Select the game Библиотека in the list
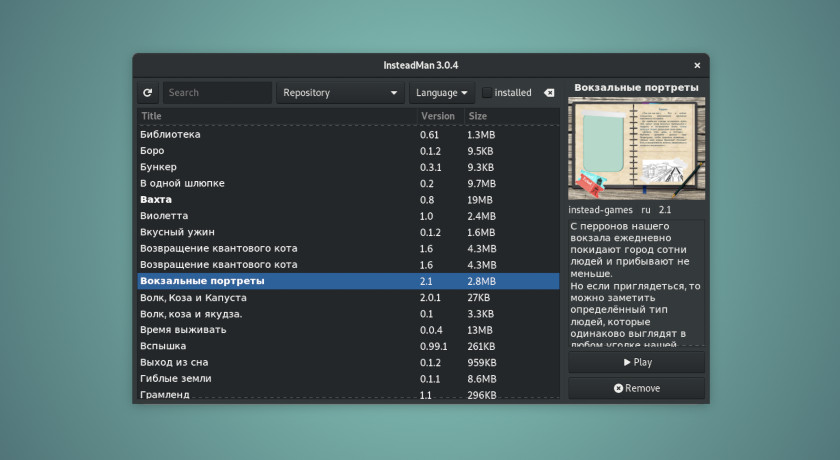Image resolution: width=840 pixels, height=460 pixels. [x=171, y=134]
